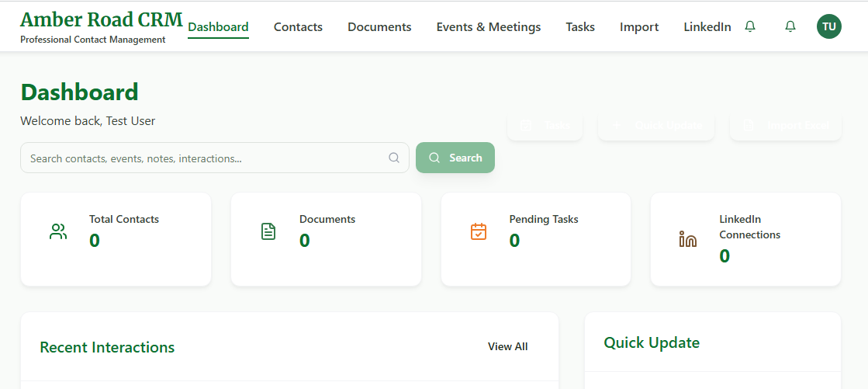This screenshot has height=389, width=868.
Task: Click the Recent Interactions heading
Action: point(107,347)
